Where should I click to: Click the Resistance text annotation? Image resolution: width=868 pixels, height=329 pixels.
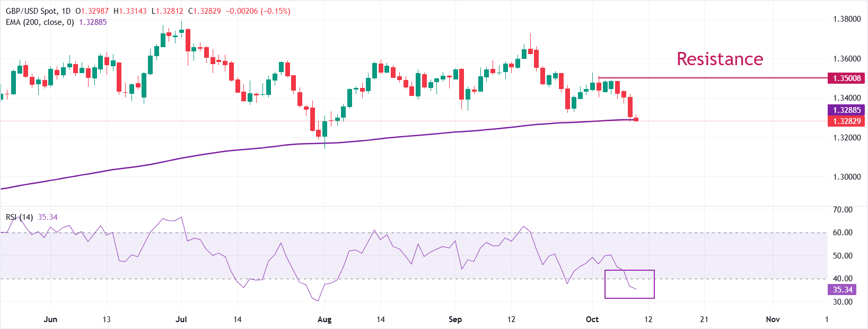720,59
